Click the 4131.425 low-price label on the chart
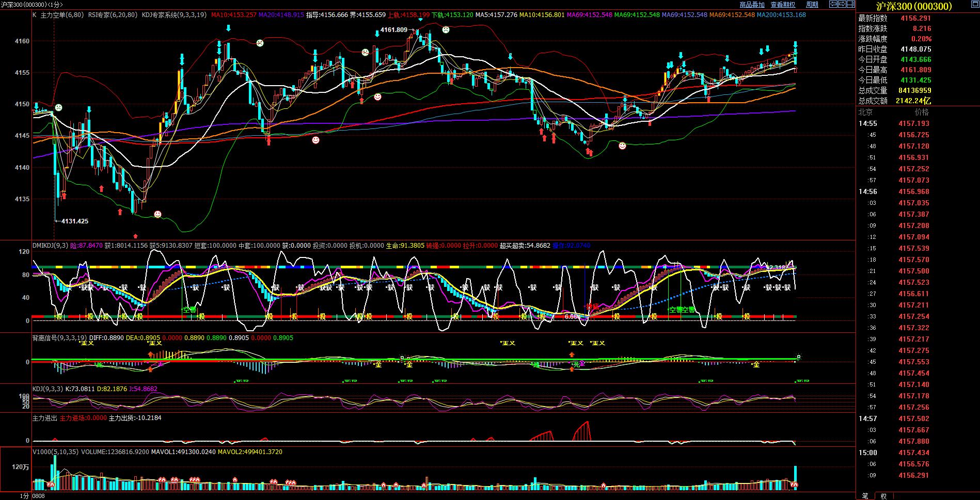980x500 pixels. [75, 221]
